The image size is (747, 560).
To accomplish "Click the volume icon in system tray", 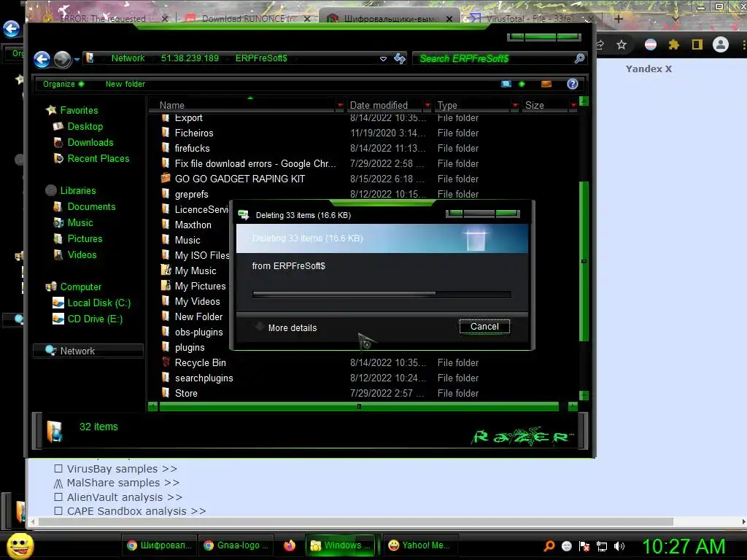I will [x=619, y=546].
